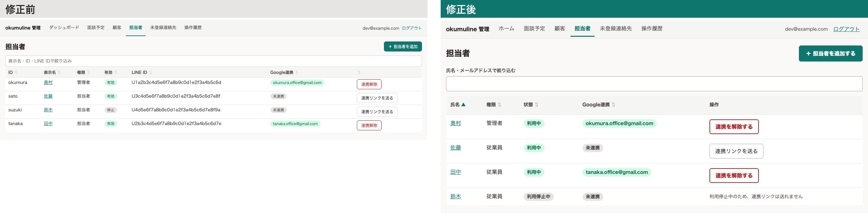Click 連携解除 button for tanaka row
The image size is (868, 213).
click(x=369, y=126)
